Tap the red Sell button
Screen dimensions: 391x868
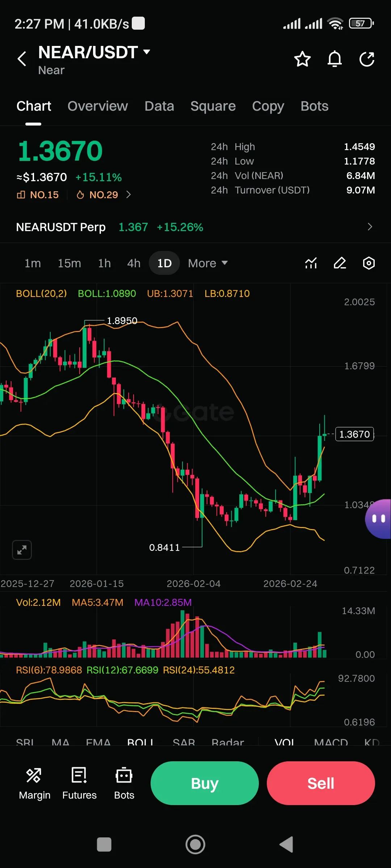321,783
